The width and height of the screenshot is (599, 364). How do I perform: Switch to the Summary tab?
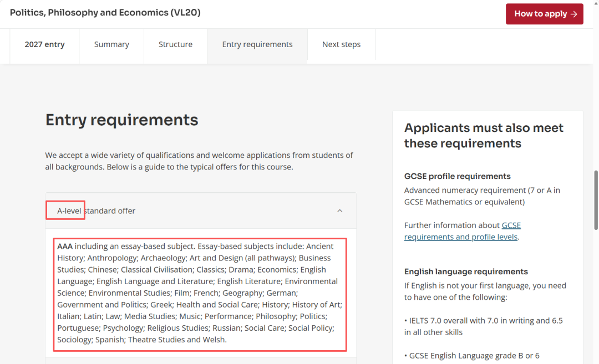[111, 45]
